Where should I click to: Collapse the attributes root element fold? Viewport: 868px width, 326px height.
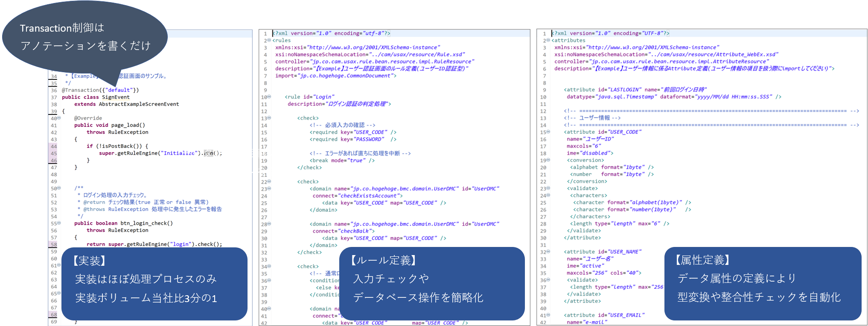tap(548, 40)
